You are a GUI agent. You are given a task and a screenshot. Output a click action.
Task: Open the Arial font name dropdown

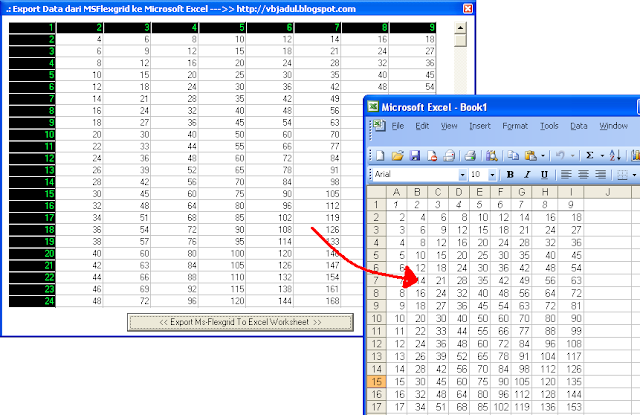coord(462,175)
